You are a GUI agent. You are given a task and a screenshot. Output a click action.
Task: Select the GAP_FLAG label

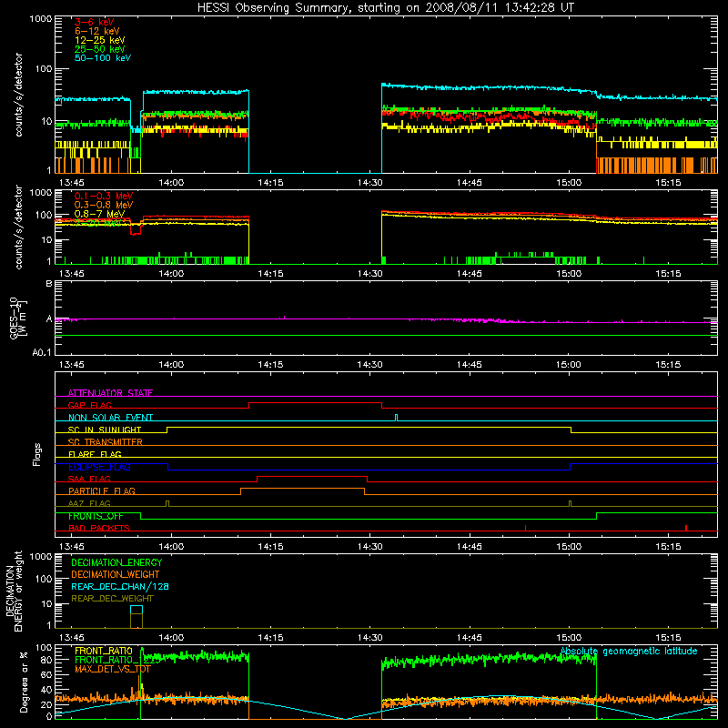[x=89, y=405]
